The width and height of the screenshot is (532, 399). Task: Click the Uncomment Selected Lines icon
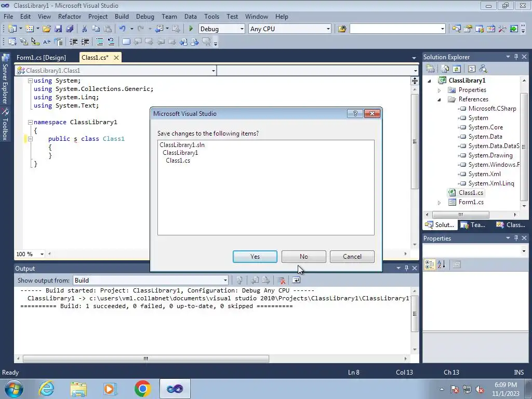[111, 42]
